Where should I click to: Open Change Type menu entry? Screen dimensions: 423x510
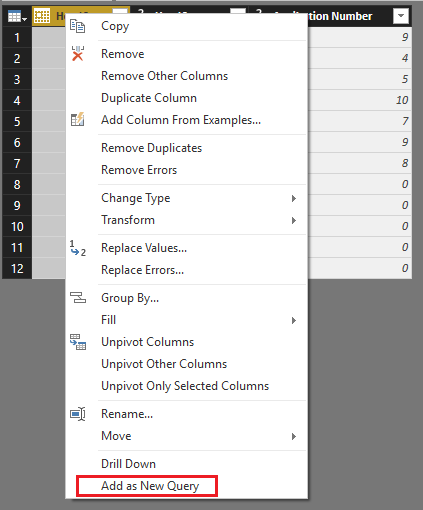tap(136, 198)
